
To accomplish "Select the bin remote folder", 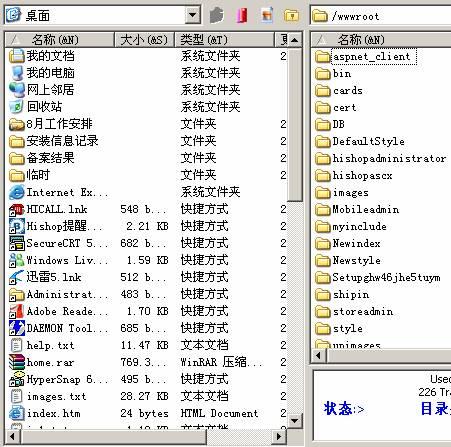I will tap(333, 74).
